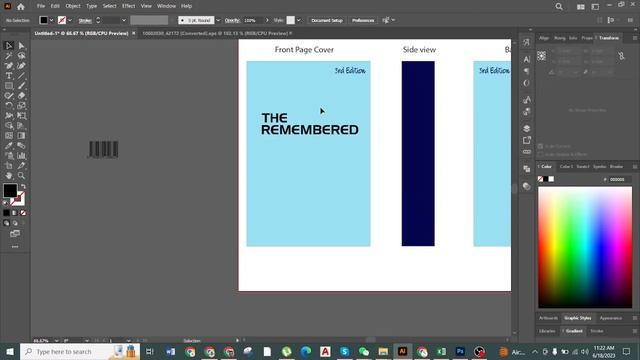Select the Hand tool
640x360 pixels.
point(9,176)
